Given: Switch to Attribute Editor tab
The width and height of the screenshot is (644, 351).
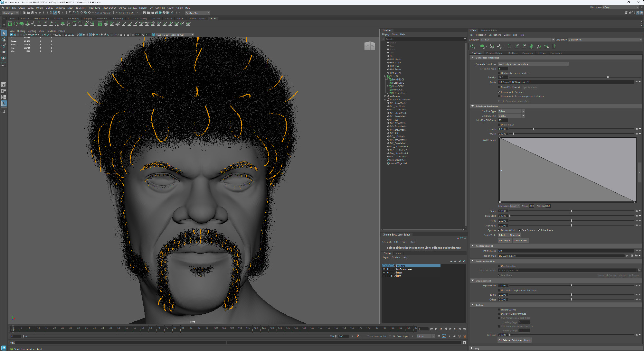Looking at the screenshot, I should point(489,31).
